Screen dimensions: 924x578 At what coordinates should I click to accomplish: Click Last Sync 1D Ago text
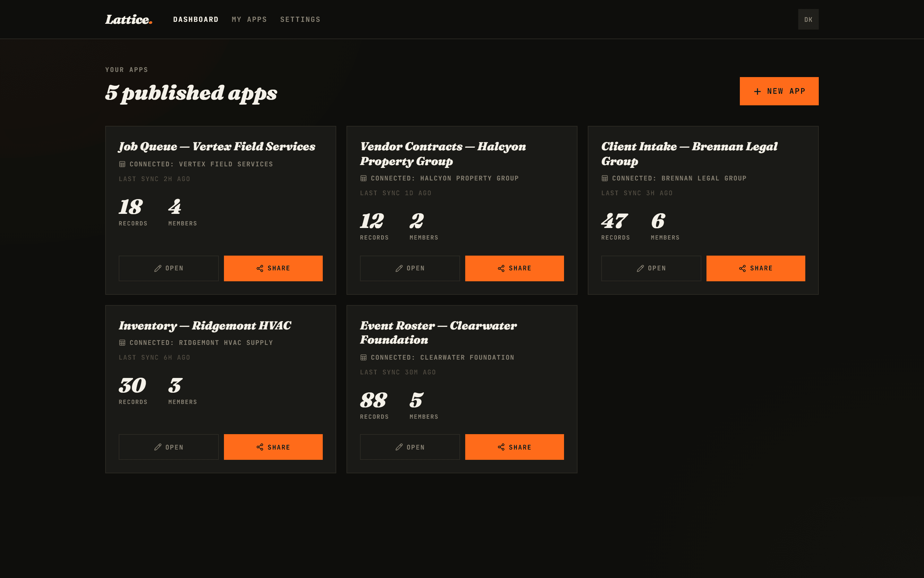[396, 193]
